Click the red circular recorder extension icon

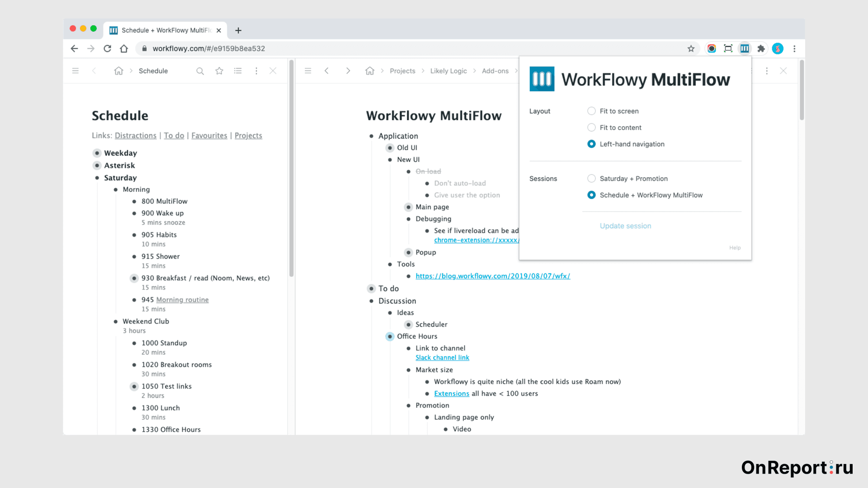712,49
